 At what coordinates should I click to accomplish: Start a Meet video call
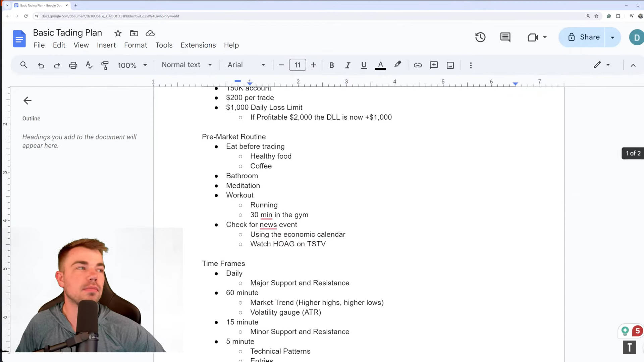pos(533,37)
